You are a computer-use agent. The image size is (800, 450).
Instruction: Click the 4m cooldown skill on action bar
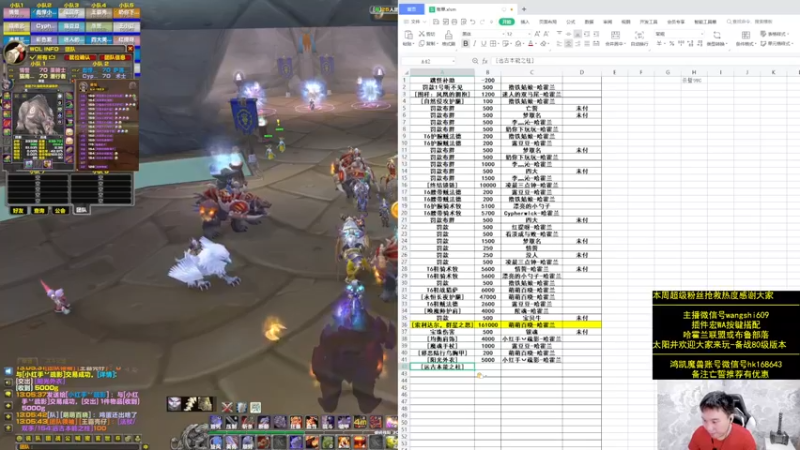coord(360,422)
